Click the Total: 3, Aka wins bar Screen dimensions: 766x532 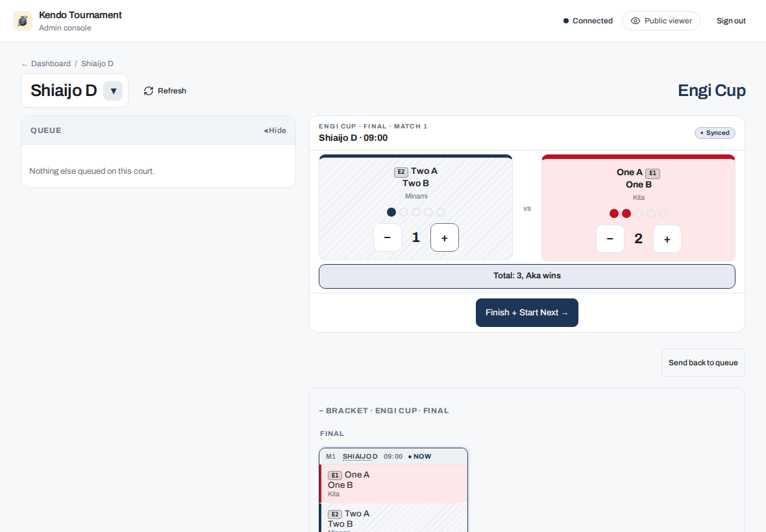point(527,276)
